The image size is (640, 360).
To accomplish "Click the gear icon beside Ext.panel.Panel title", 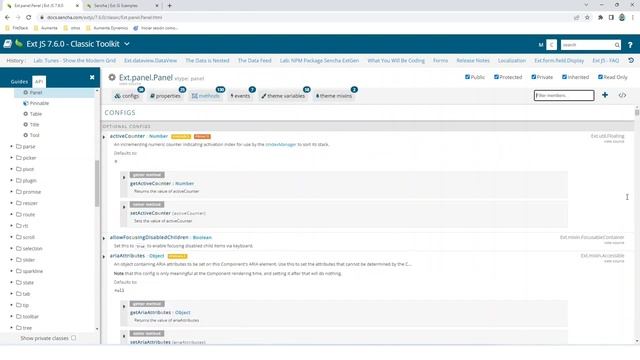I will point(112,77).
